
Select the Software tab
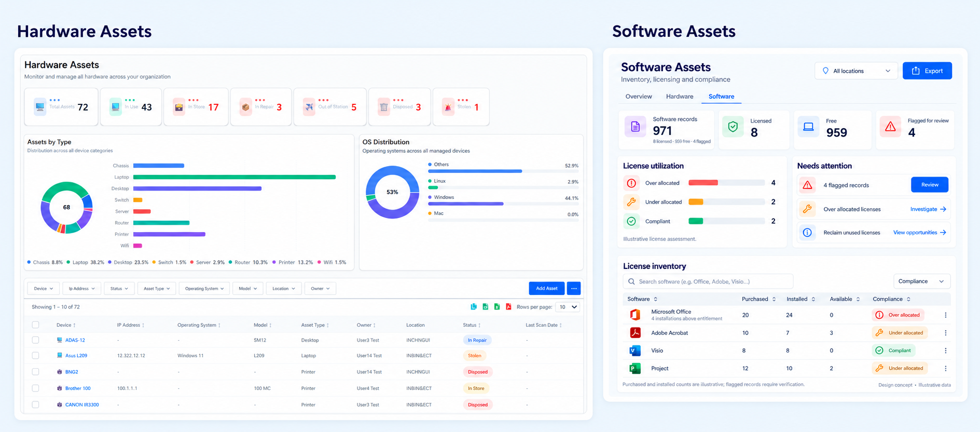point(721,97)
